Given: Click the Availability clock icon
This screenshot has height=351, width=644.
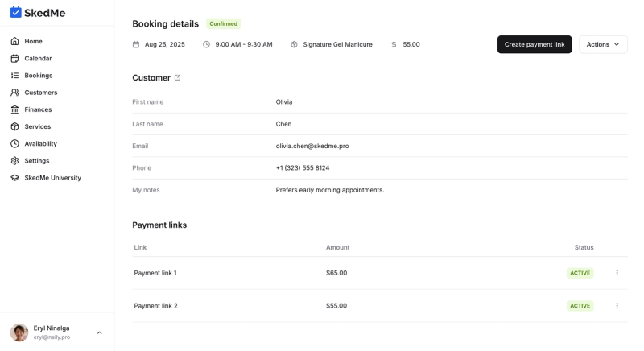Looking at the screenshot, I should click(x=14, y=143).
